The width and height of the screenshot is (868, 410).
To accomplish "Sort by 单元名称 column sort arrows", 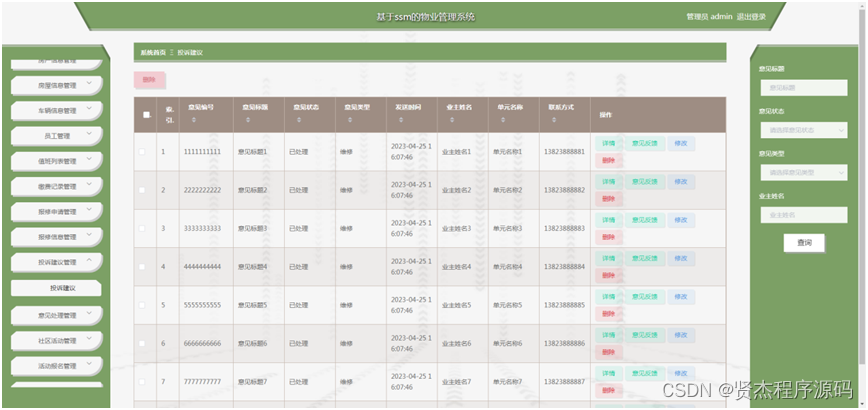I will pos(503,120).
